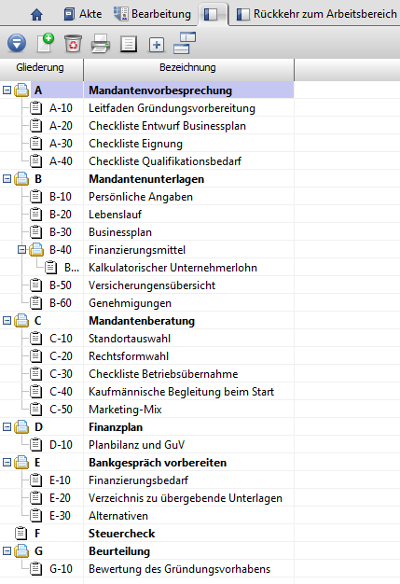Screen dimensions: 400x584
Task: Select Finanzierungsmittel entry
Action: [137, 250]
